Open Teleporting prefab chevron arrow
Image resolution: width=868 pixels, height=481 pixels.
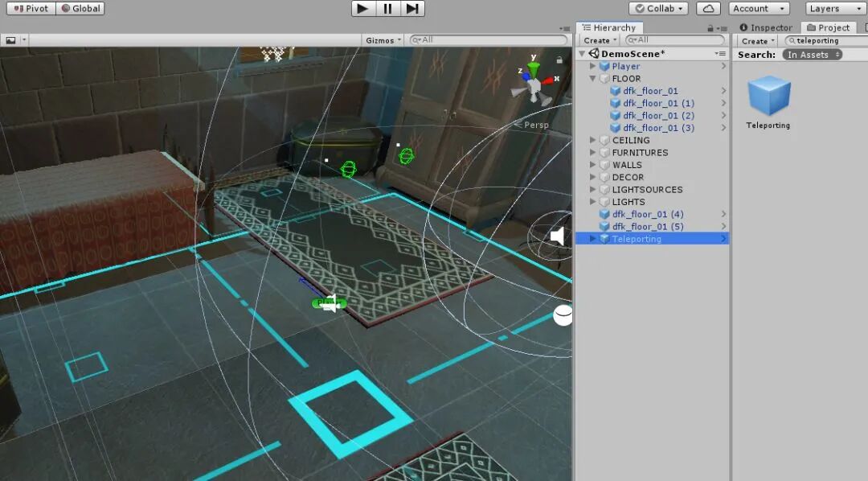click(x=723, y=239)
